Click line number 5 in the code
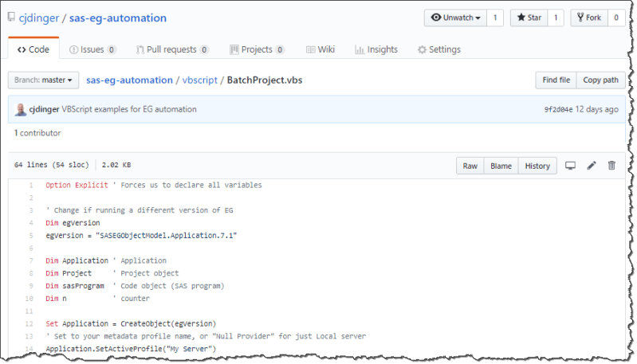Image resolution: width=637 pixels, height=364 pixels. tap(31, 235)
